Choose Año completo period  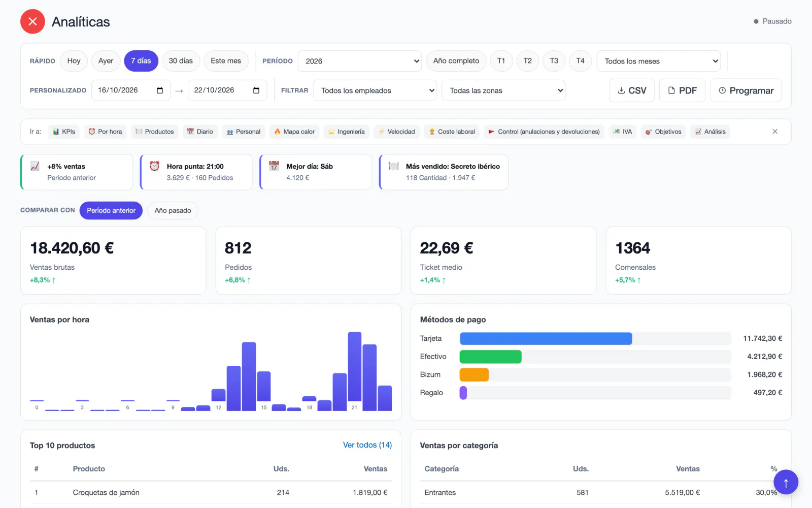(456, 61)
